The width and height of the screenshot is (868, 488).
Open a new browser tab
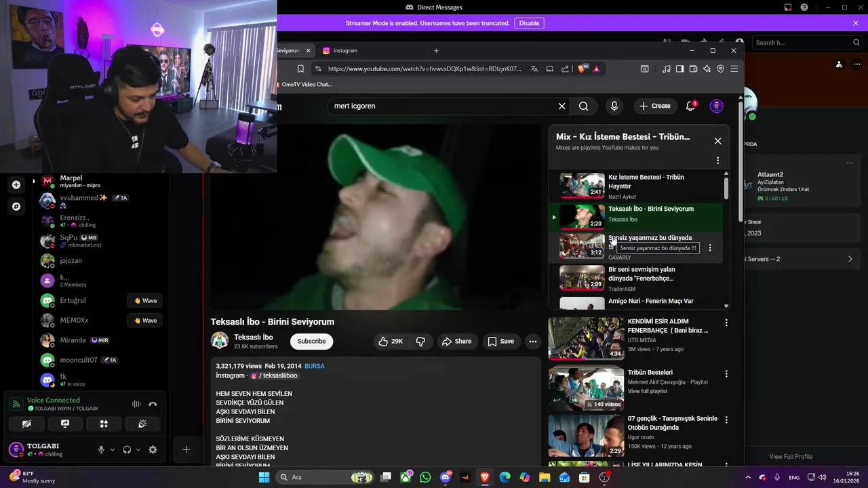click(436, 51)
